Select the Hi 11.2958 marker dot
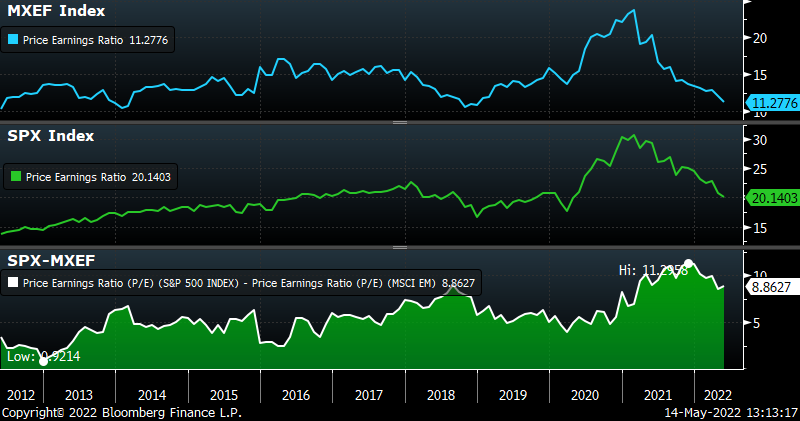Image resolution: width=800 pixels, height=421 pixels. [x=688, y=263]
